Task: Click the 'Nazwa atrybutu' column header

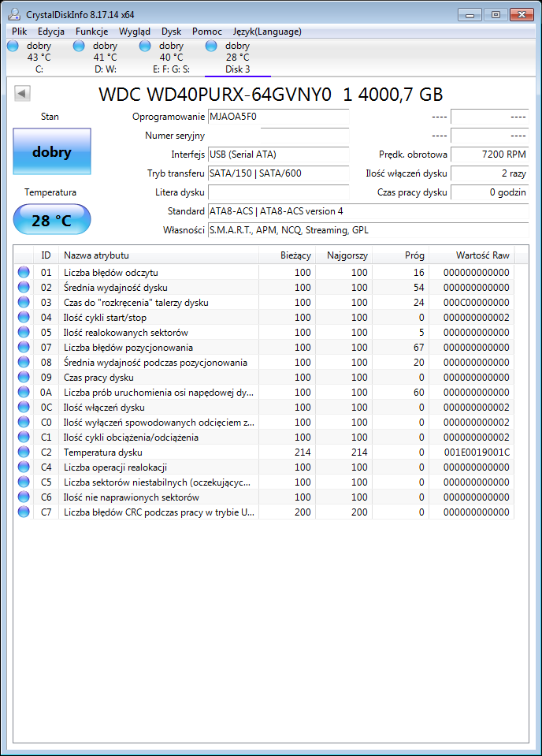Action: 158,255
